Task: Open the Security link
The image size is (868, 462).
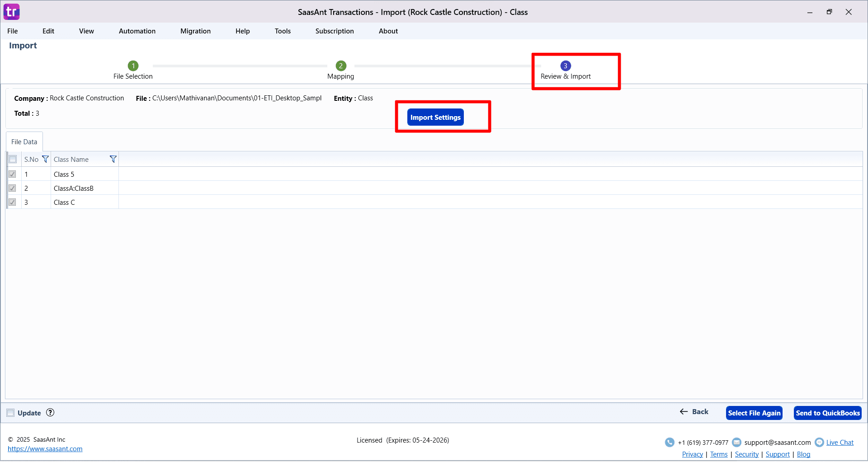Action: 747,454
